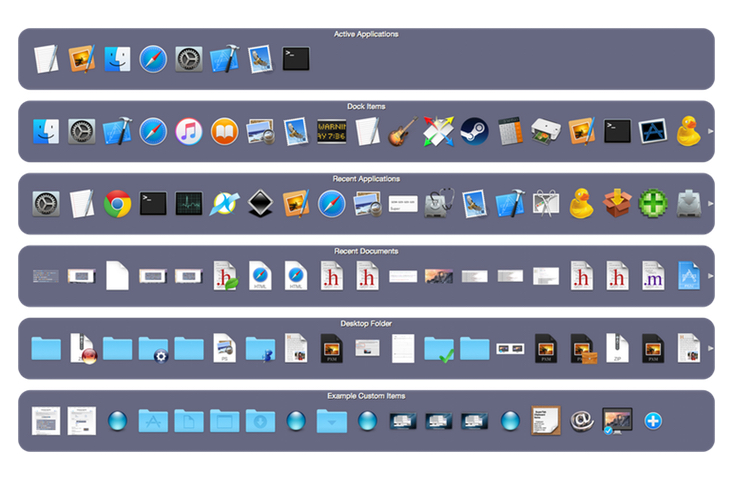The width and height of the screenshot is (733, 481).
Task: Expand Recent Applications with the right arrow
Action: tap(711, 204)
